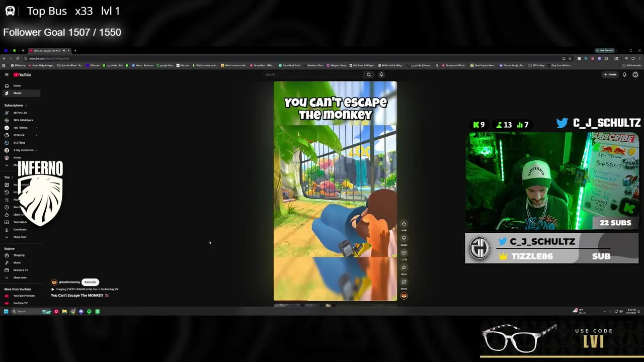Click Chrome icon in the taskbar
The width and height of the screenshot is (644, 362).
tap(72, 311)
